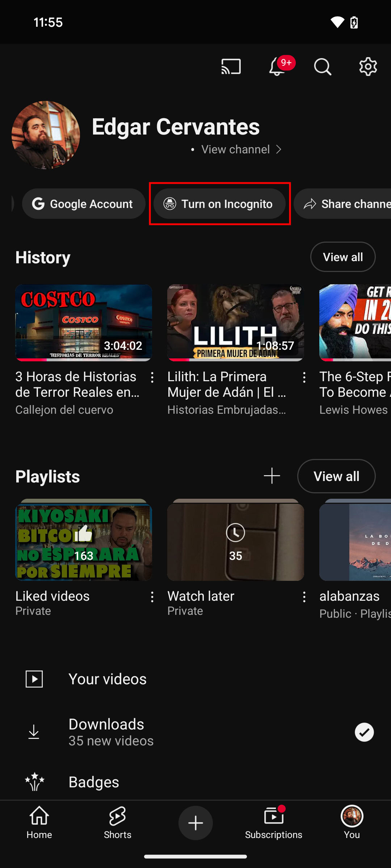Tap 'alabanzas' playlist title

coord(349,596)
